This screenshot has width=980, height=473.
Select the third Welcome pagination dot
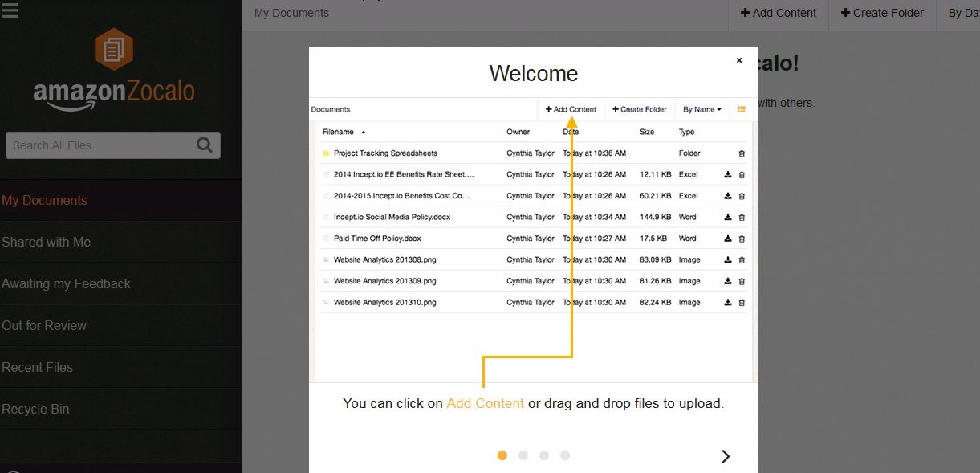pyautogui.click(x=544, y=455)
